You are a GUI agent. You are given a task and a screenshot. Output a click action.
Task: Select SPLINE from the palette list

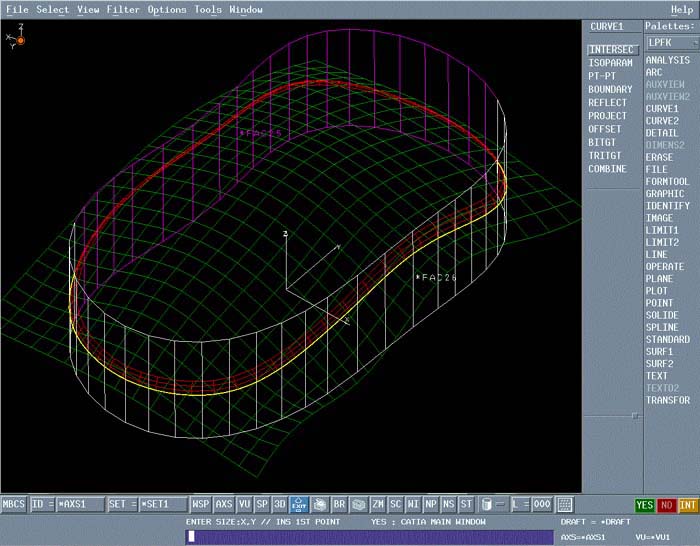(662, 328)
